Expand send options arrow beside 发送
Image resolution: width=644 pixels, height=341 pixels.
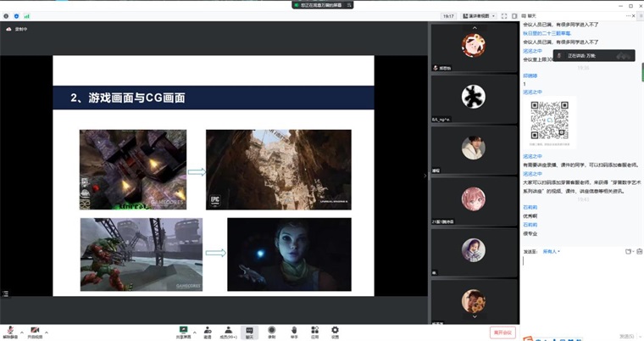click(639, 337)
